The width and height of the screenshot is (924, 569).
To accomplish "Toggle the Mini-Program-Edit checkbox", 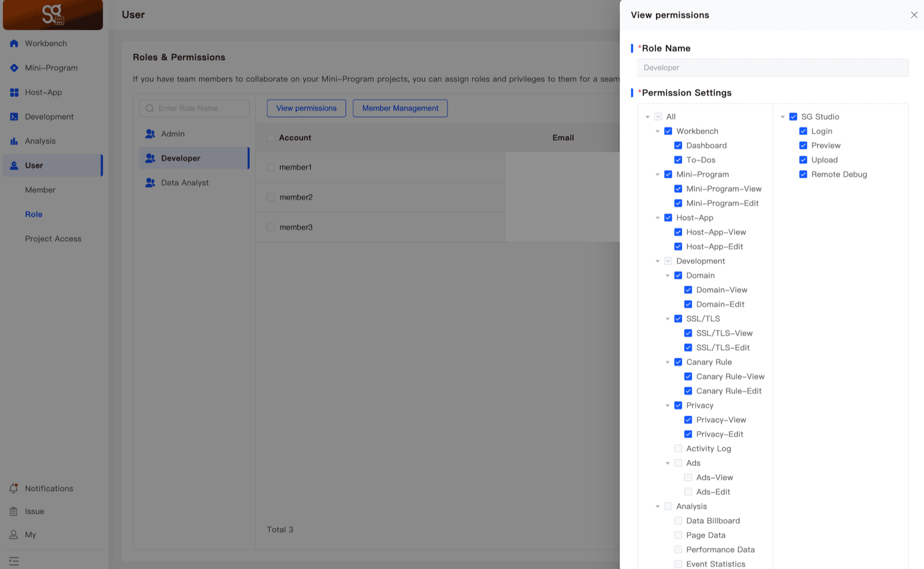I will click(x=678, y=203).
